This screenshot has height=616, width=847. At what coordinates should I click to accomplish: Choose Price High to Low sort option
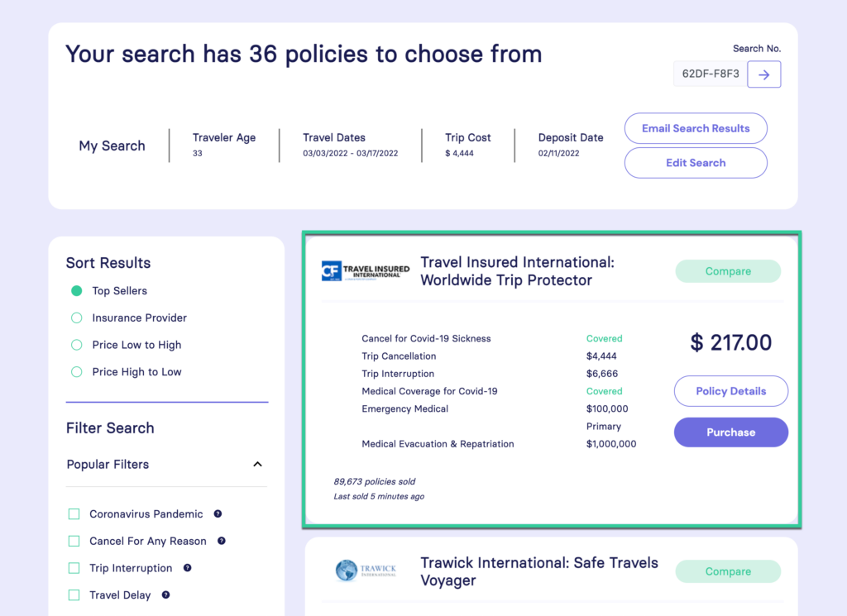(75, 371)
